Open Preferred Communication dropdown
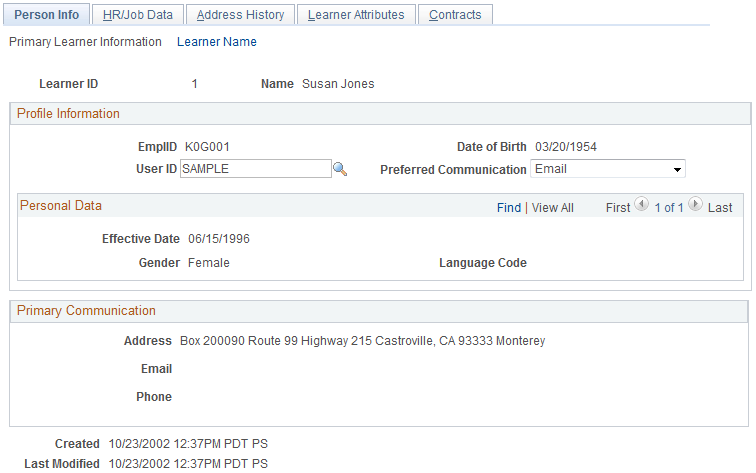756x473 pixels. coord(608,169)
